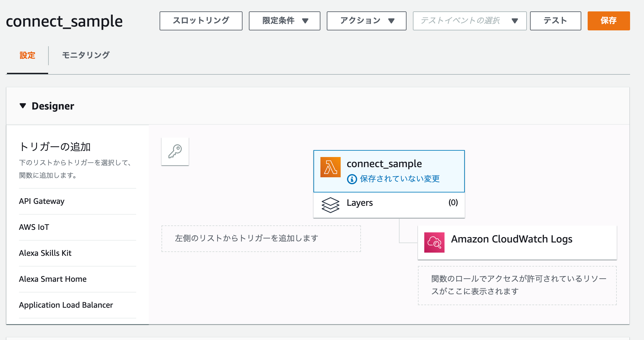Click the Layers count (0)
The image size is (644, 340).
tap(453, 203)
